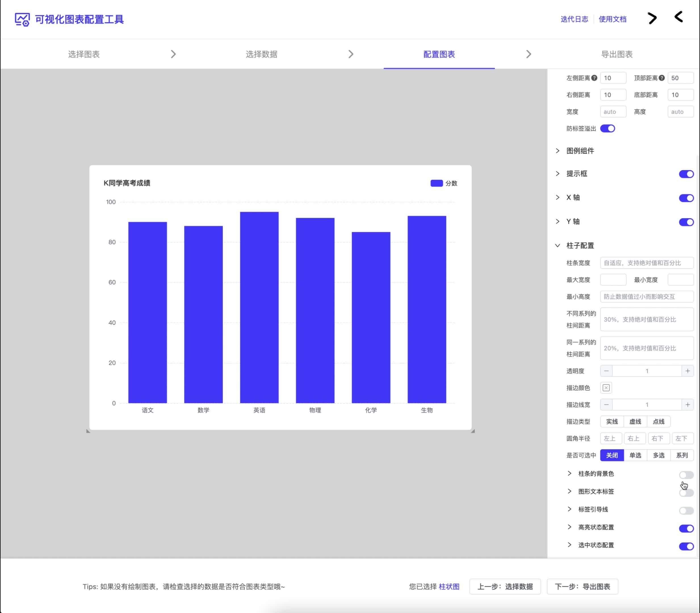Expand the 图例组件 section
700x613 pixels.
pyautogui.click(x=558, y=151)
